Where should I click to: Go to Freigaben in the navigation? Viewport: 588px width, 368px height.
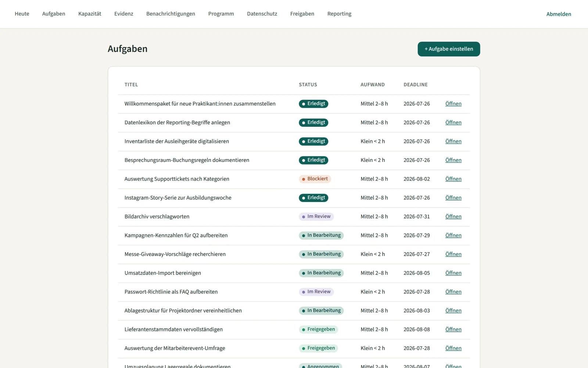[302, 14]
